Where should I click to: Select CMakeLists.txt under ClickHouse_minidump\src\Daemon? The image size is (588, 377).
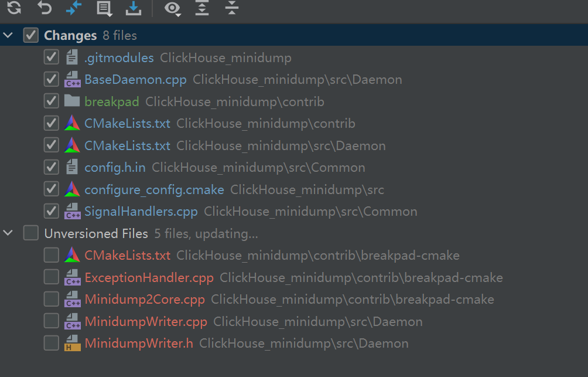127,145
